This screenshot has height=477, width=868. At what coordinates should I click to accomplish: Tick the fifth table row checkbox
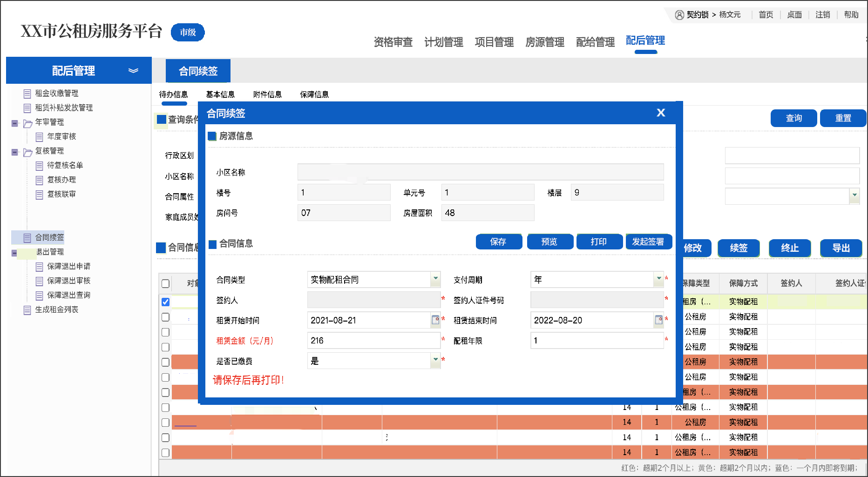pos(165,362)
